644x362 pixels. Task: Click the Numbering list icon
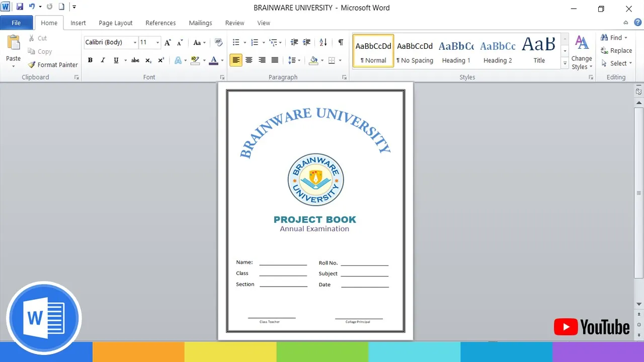255,43
